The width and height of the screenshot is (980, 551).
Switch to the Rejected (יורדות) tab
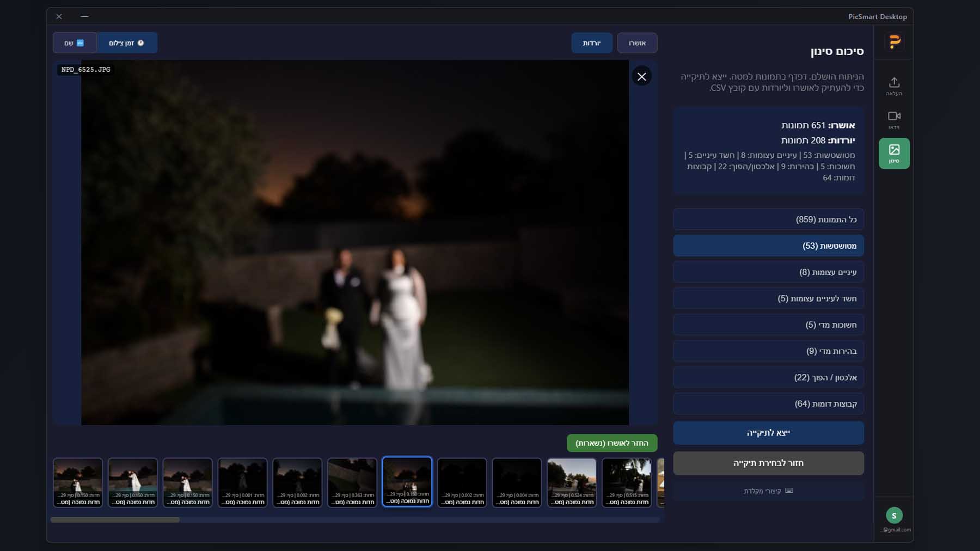pos(591,43)
